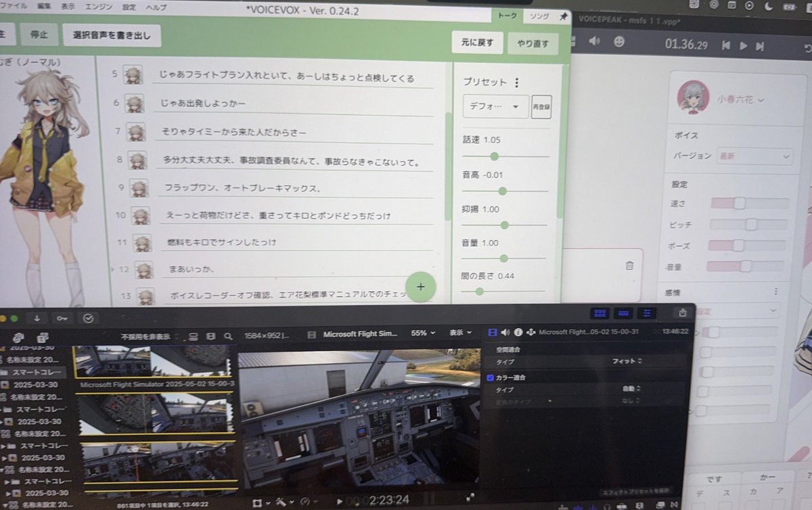
Task: Open the Final Cut Pro info inspector icon
Action: (x=518, y=332)
